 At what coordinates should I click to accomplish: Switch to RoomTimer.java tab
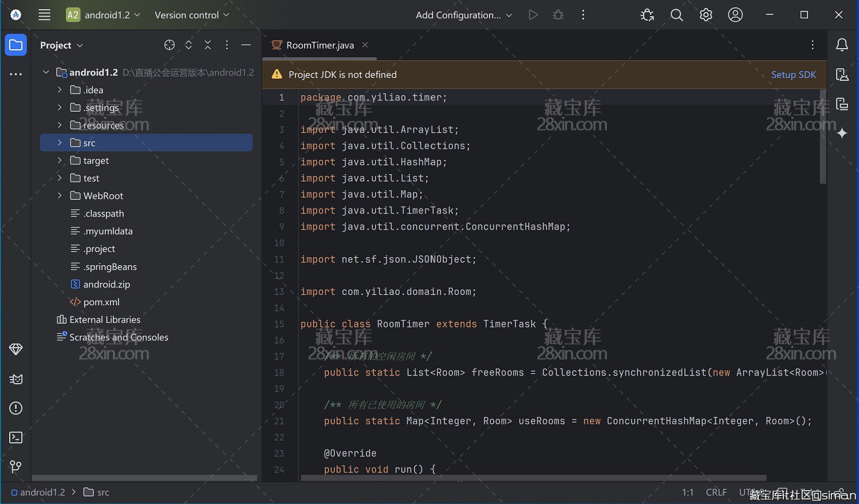point(320,45)
